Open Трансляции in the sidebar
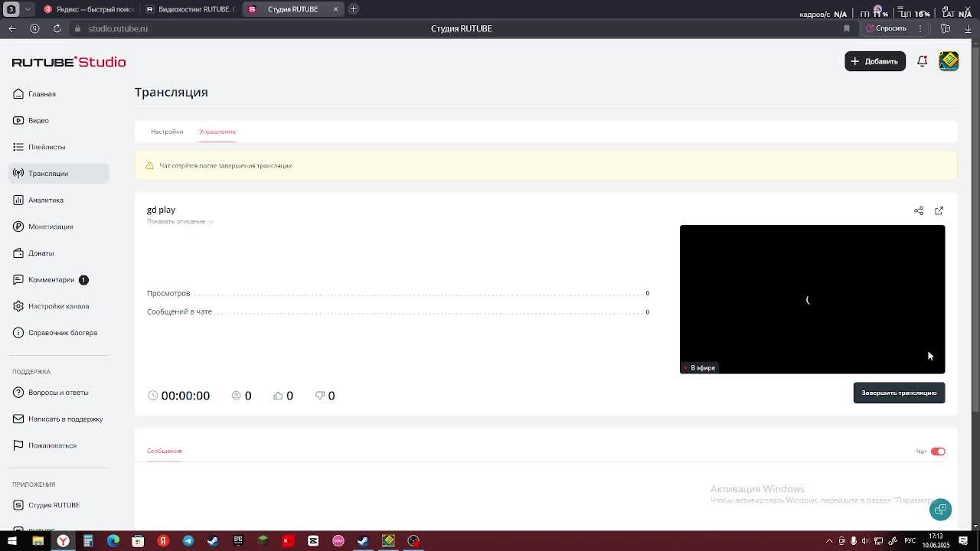This screenshot has height=551, width=980. [x=59, y=174]
